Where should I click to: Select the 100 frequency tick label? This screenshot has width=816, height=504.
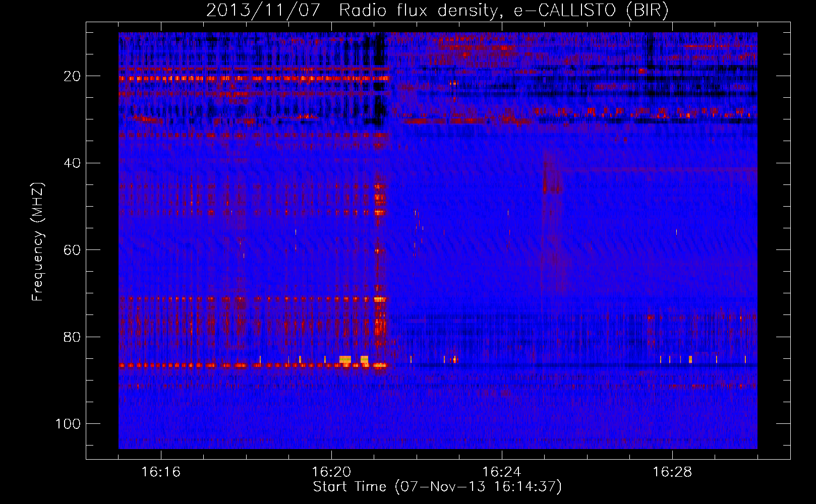(x=69, y=424)
